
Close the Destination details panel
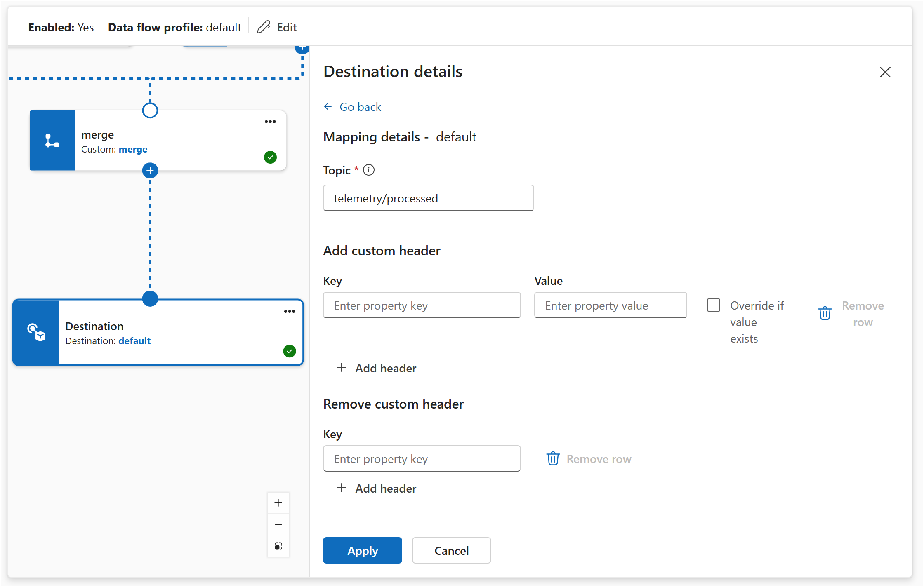tap(885, 72)
